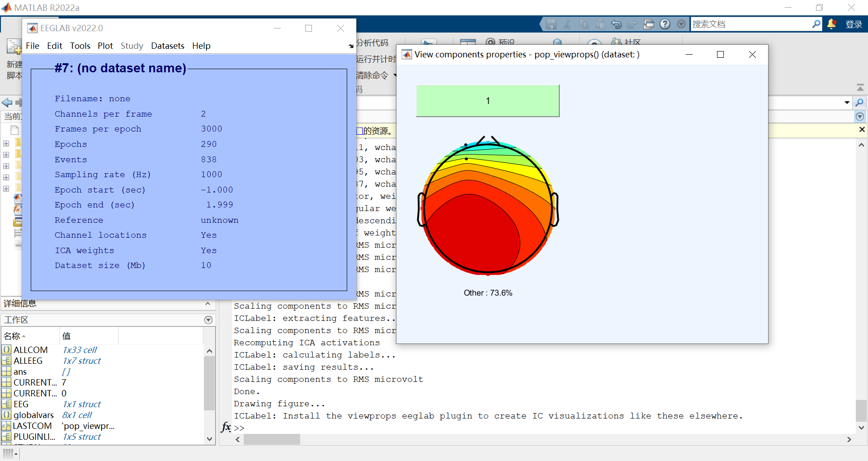Click the 'Other : 73.6%' label
The image size is (868, 461).
tap(488, 293)
